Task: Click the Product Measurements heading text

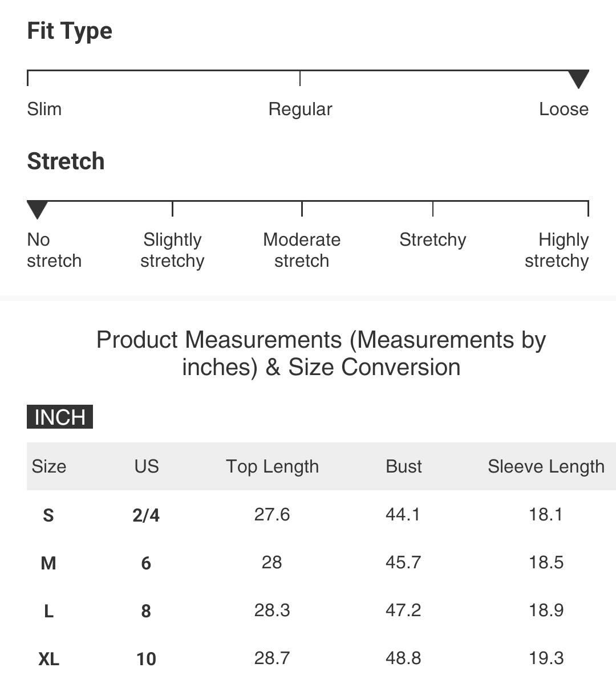Action: point(321,353)
